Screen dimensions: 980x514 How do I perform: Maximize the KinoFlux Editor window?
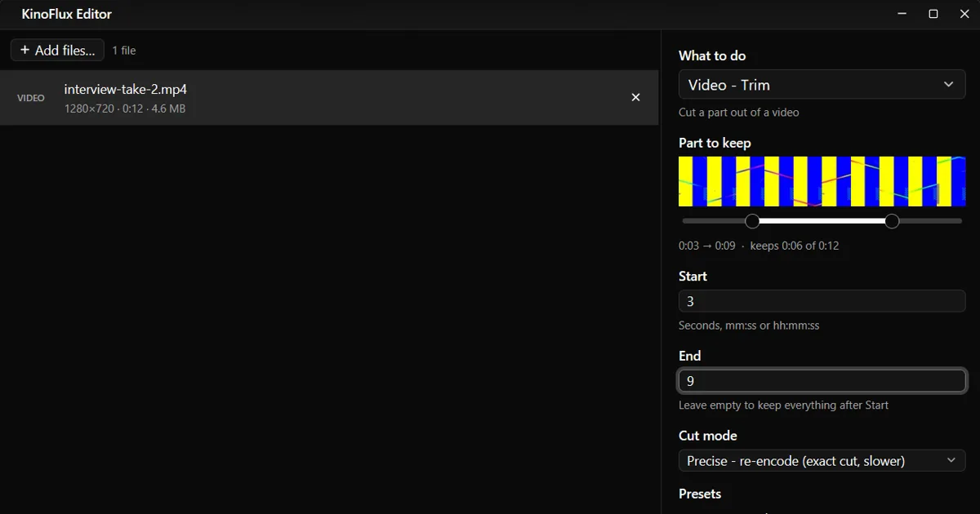click(x=933, y=14)
